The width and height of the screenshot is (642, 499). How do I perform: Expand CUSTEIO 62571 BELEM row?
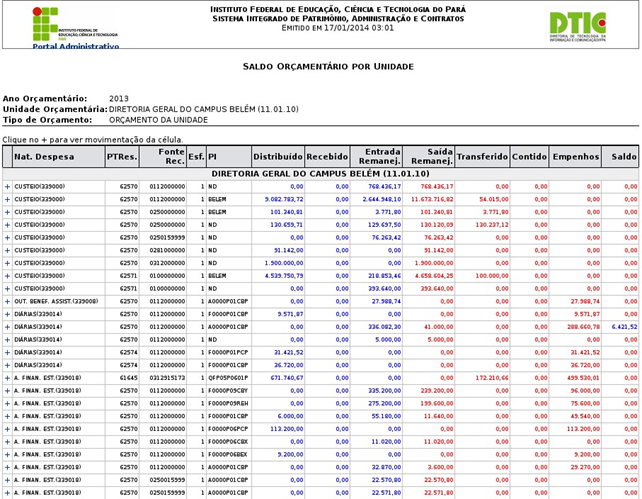(x=7, y=276)
